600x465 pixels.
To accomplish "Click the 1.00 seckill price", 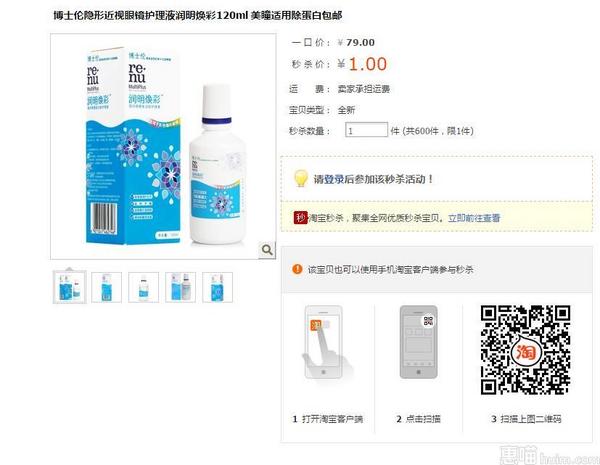I will (x=368, y=64).
